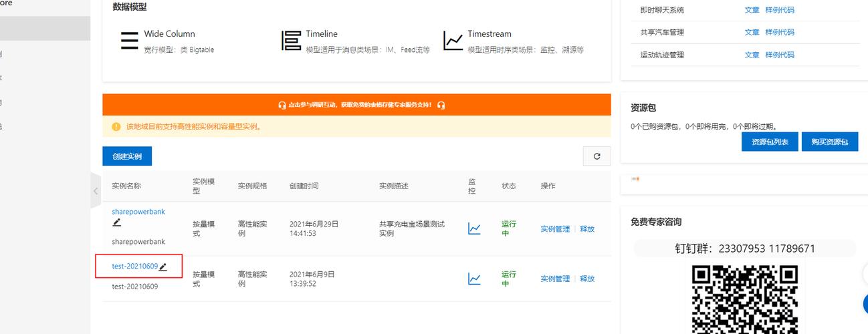This screenshot has width=868, height=334.
Task: Click 释放 for sharepowerbank row
Action: (587, 229)
